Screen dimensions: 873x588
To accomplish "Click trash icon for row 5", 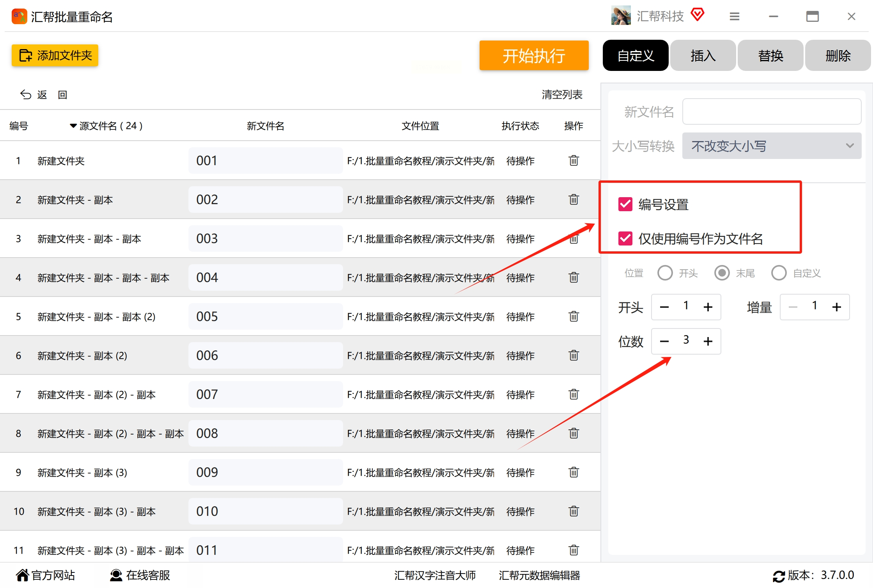I will (x=574, y=316).
